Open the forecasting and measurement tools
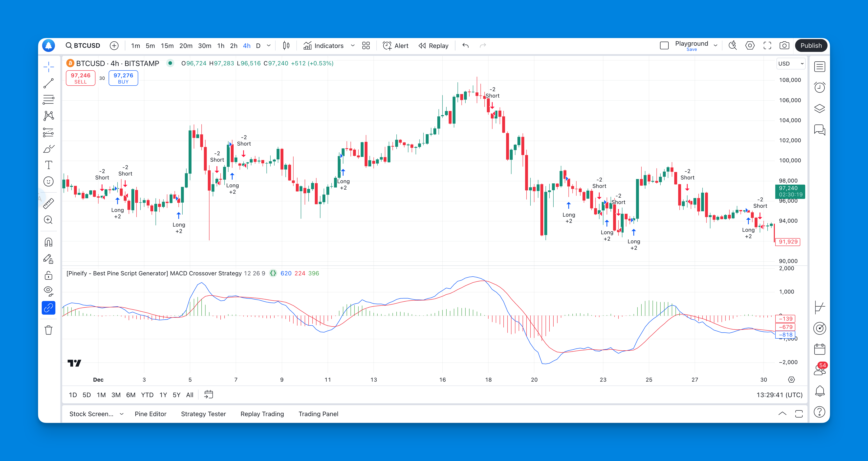The width and height of the screenshot is (868, 461). (x=49, y=132)
